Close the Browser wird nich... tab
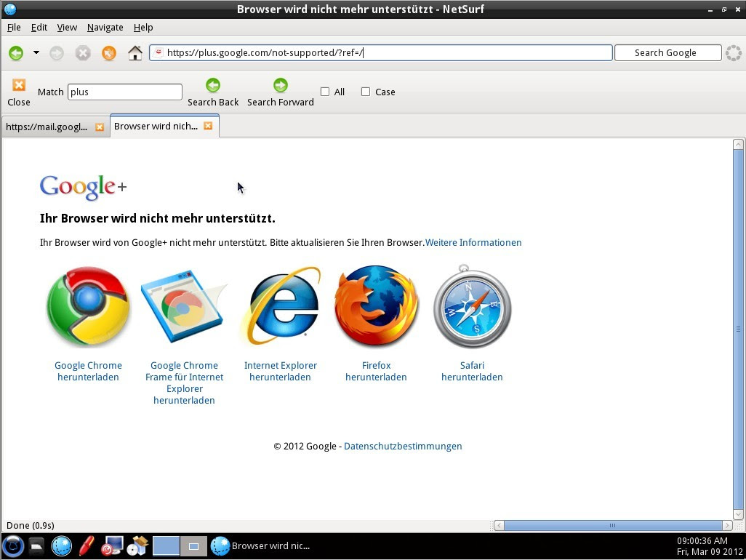 pyautogui.click(x=208, y=126)
